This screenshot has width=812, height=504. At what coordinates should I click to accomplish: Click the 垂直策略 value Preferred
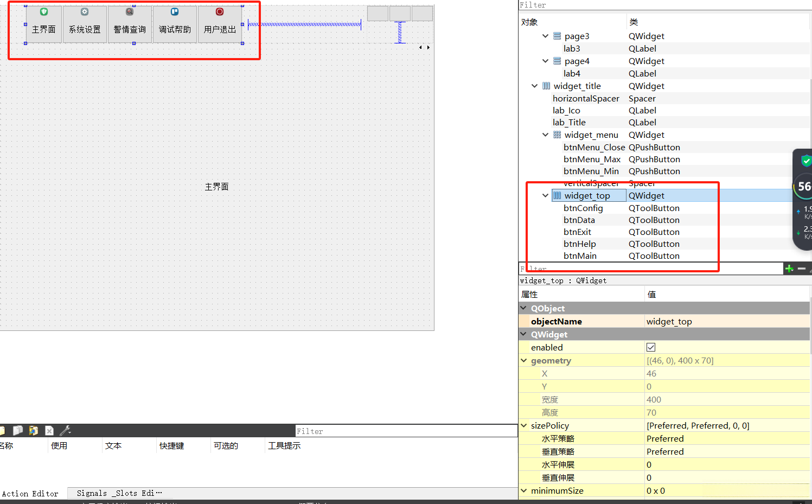click(727, 451)
